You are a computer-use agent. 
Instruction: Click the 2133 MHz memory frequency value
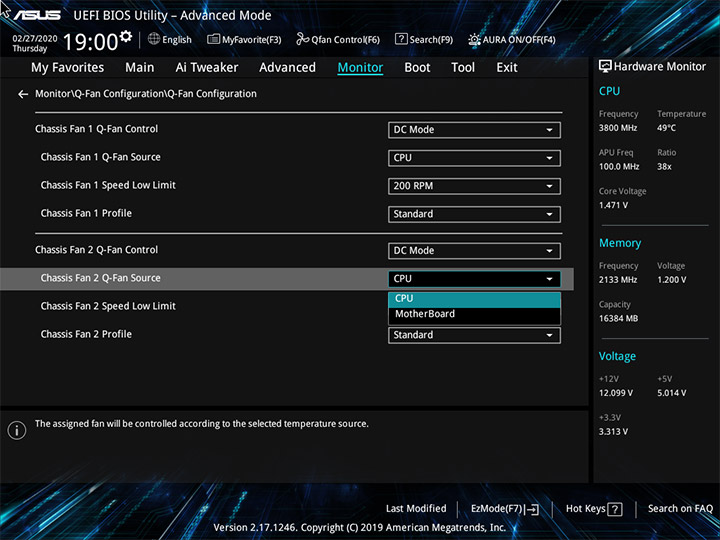(618, 280)
